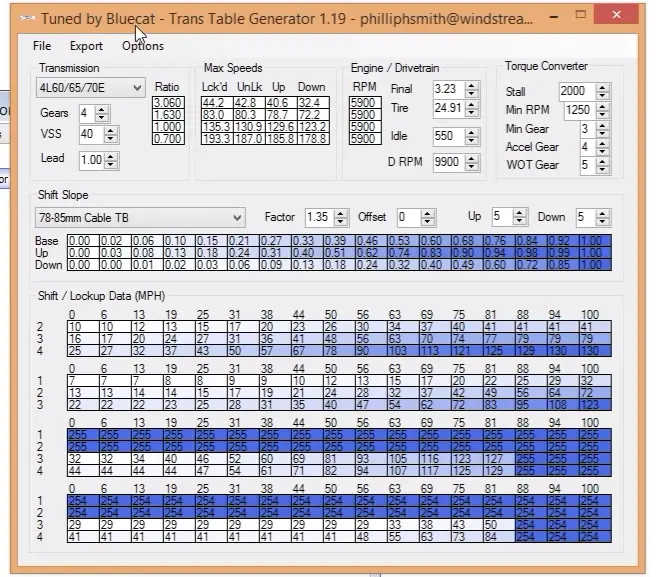The width and height of the screenshot is (656, 577).
Task: Click the Final ratio 3.23 field
Action: [448, 89]
